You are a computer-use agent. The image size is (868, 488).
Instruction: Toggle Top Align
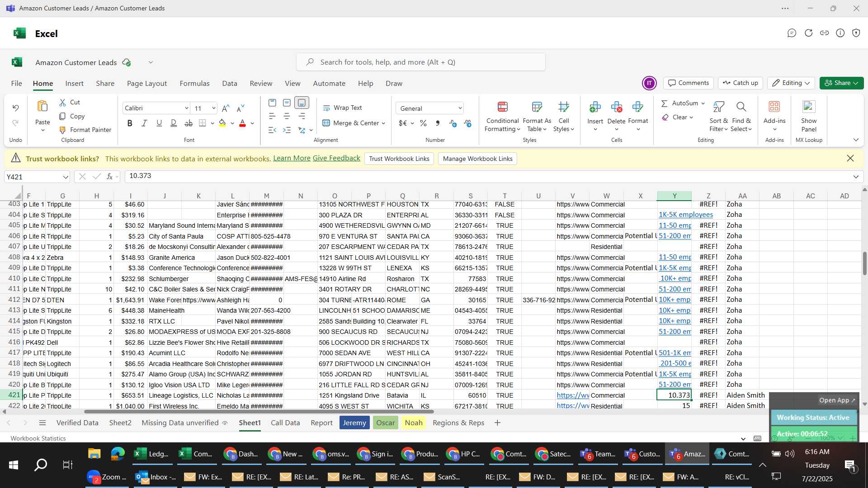[272, 103]
